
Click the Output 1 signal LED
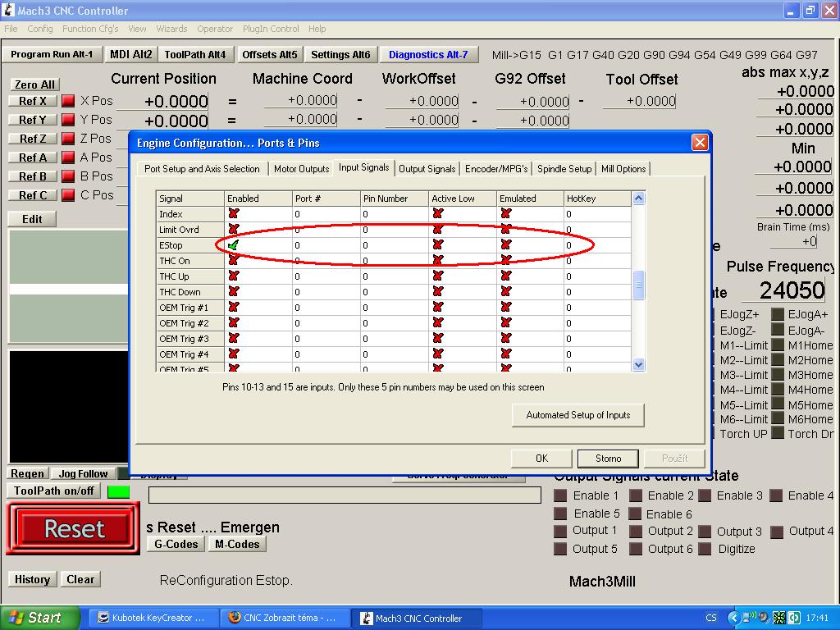[x=560, y=531]
